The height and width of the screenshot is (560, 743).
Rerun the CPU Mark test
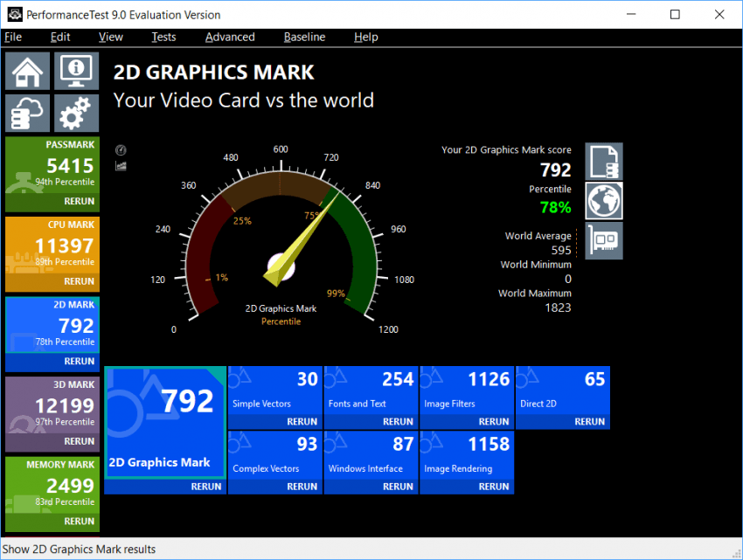(80, 281)
